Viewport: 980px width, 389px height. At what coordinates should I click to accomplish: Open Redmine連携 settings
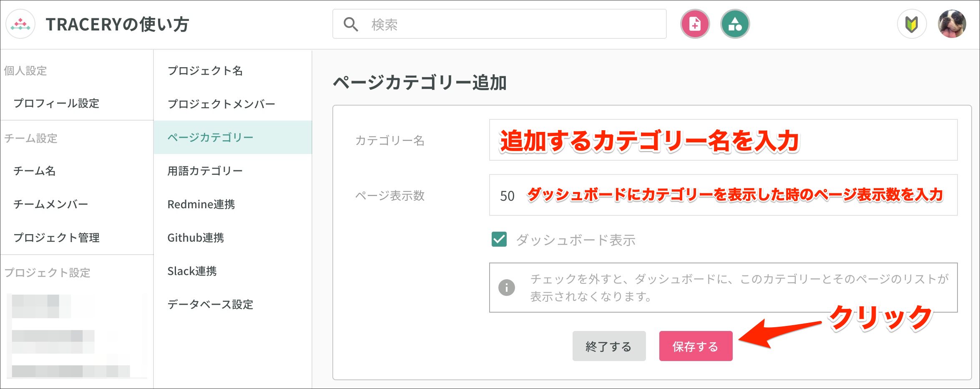pos(201,204)
